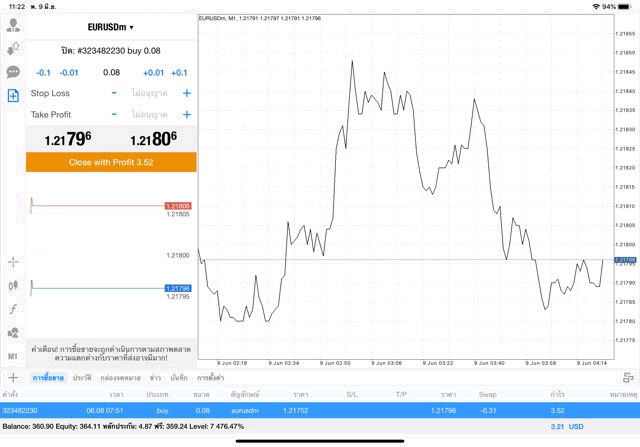The width and height of the screenshot is (640, 447).
Task: Open the quotes up-down arrows icon
Action: pos(13,49)
